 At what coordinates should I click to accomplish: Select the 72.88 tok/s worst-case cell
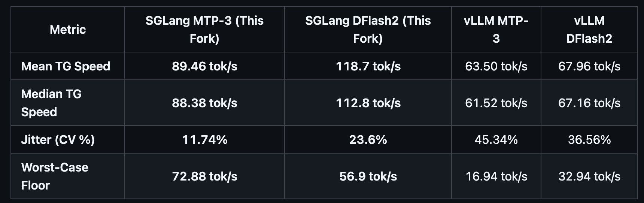(x=204, y=176)
